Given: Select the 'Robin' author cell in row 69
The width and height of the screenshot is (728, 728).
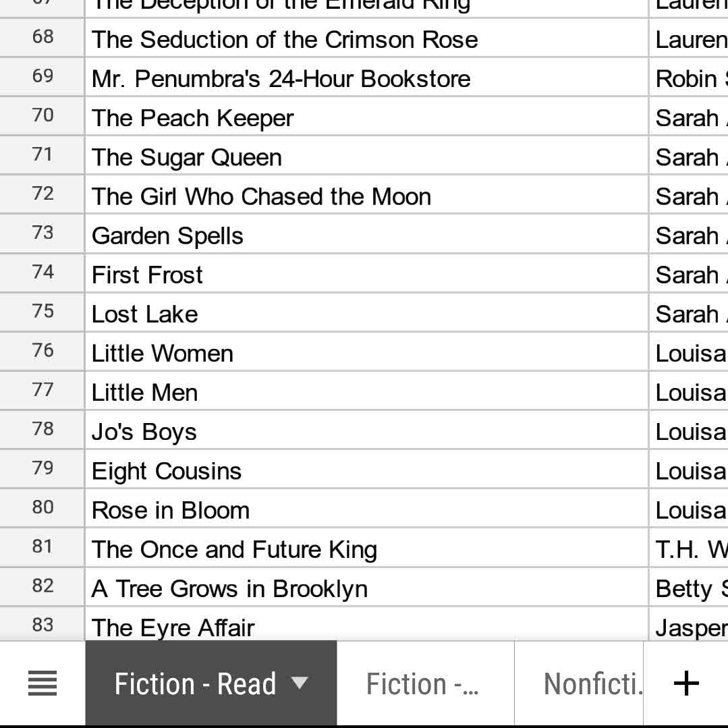Looking at the screenshot, I should [x=688, y=79].
